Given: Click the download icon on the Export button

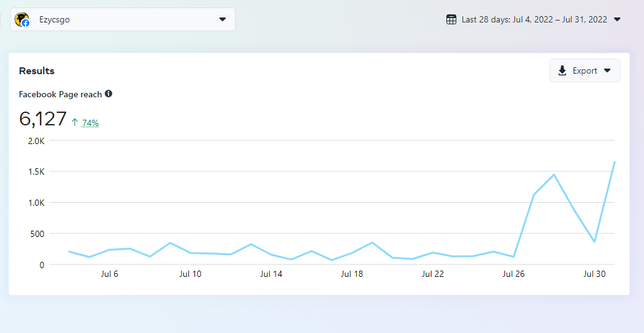Looking at the screenshot, I should [x=562, y=70].
